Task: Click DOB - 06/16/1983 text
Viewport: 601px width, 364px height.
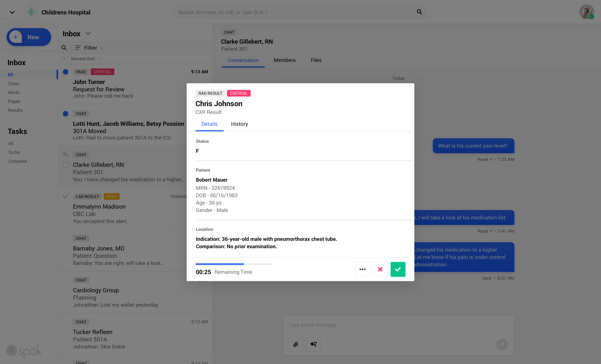Action: pyautogui.click(x=217, y=195)
